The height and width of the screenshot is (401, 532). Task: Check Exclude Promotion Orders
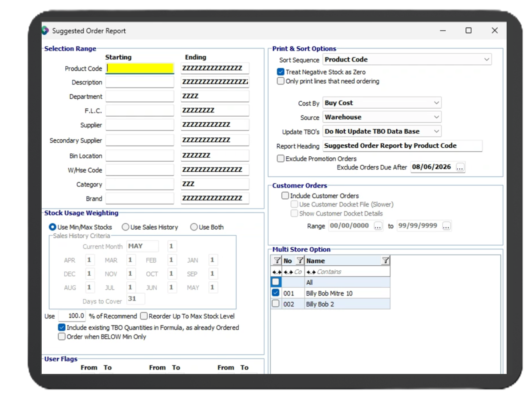pyautogui.click(x=280, y=158)
